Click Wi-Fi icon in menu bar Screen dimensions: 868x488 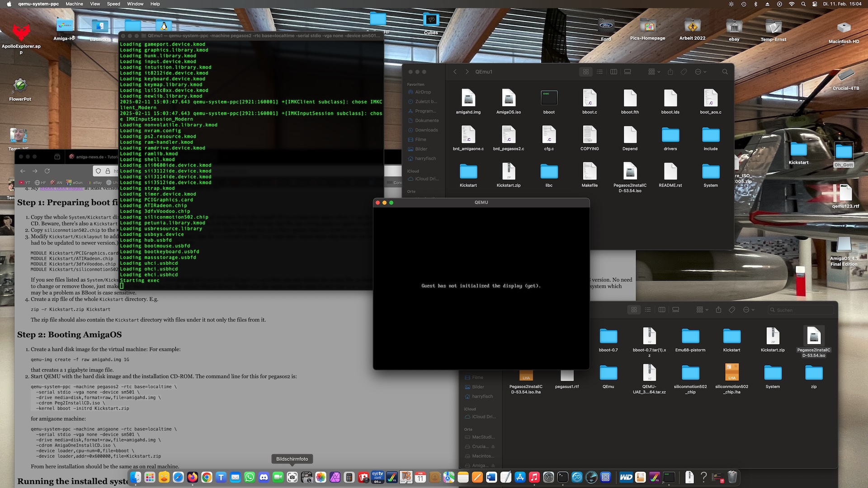click(x=791, y=4)
